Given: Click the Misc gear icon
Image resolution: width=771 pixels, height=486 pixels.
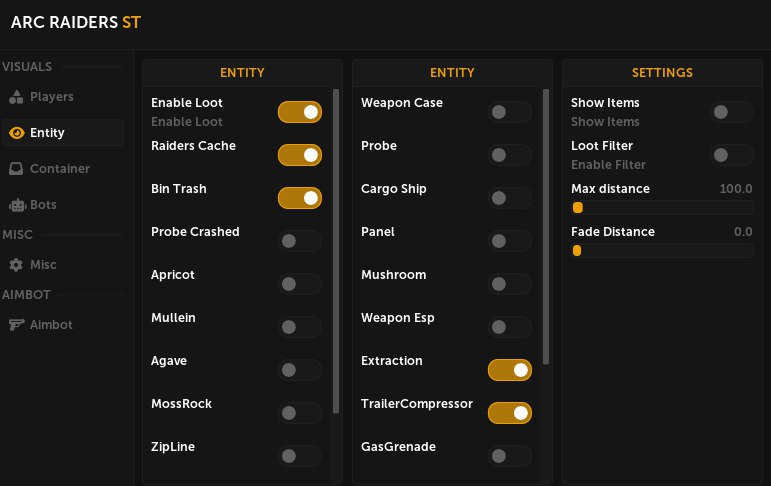Looking at the screenshot, I should pos(16,265).
